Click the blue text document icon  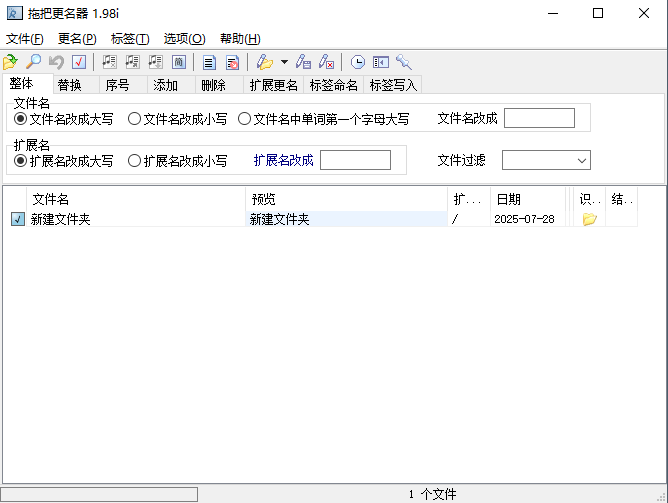coord(209,62)
